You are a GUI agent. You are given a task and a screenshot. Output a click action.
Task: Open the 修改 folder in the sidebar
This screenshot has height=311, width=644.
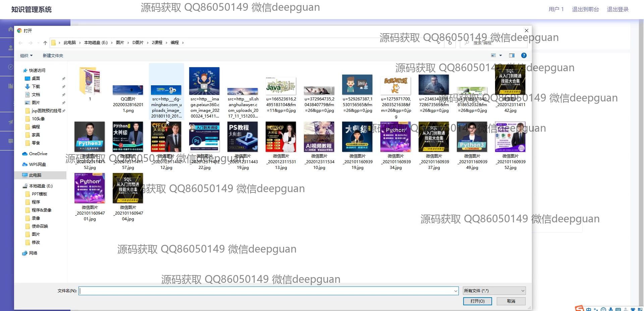click(x=36, y=242)
